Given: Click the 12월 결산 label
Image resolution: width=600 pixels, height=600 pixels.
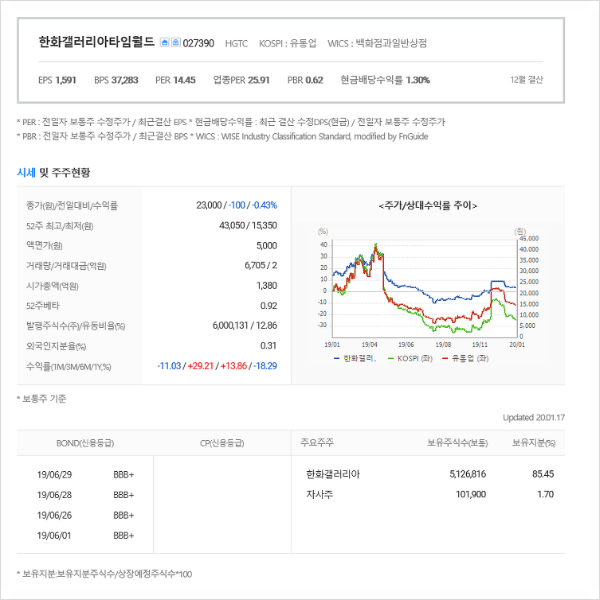Looking at the screenshot, I should click(527, 80).
